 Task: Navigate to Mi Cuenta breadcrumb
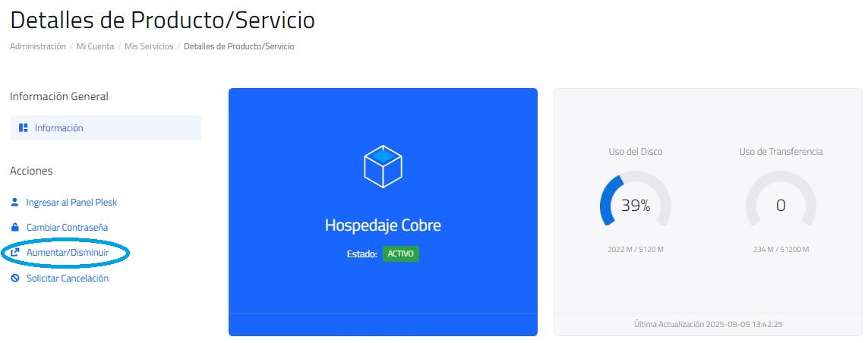tap(95, 46)
